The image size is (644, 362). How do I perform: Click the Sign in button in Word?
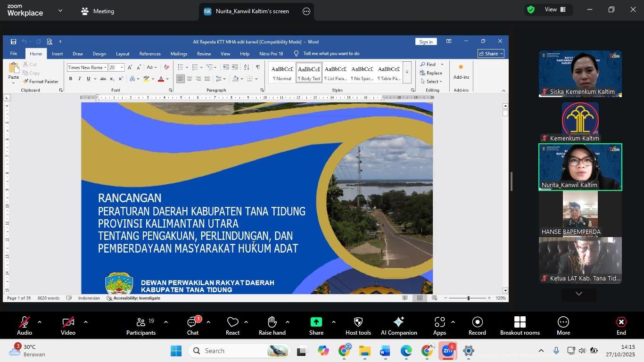(x=426, y=42)
